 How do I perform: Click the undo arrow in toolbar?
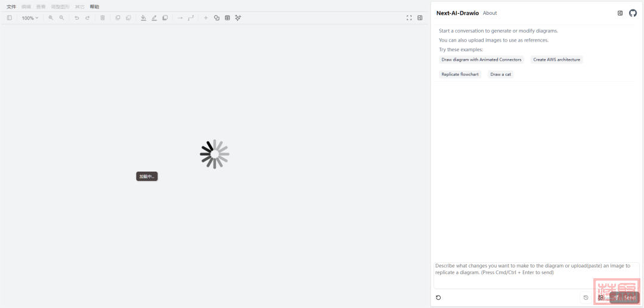(x=76, y=18)
